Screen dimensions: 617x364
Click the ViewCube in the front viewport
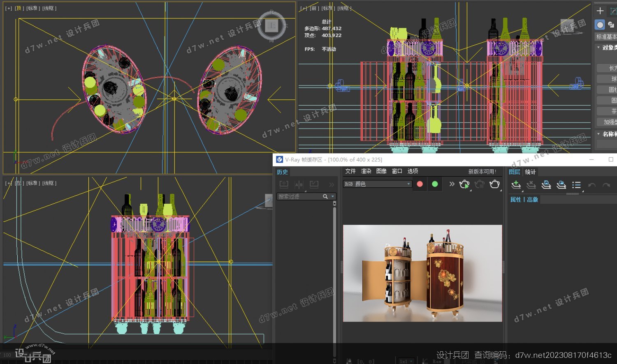click(567, 25)
